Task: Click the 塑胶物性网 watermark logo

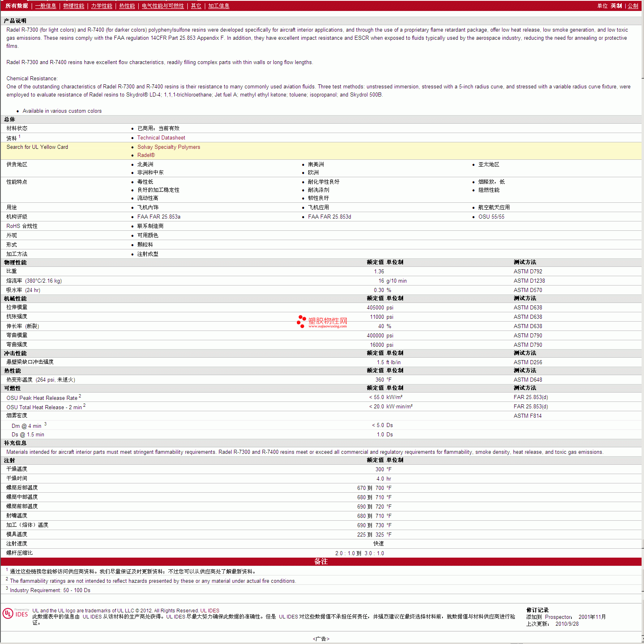Action: pyautogui.click(x=322, y=322)
